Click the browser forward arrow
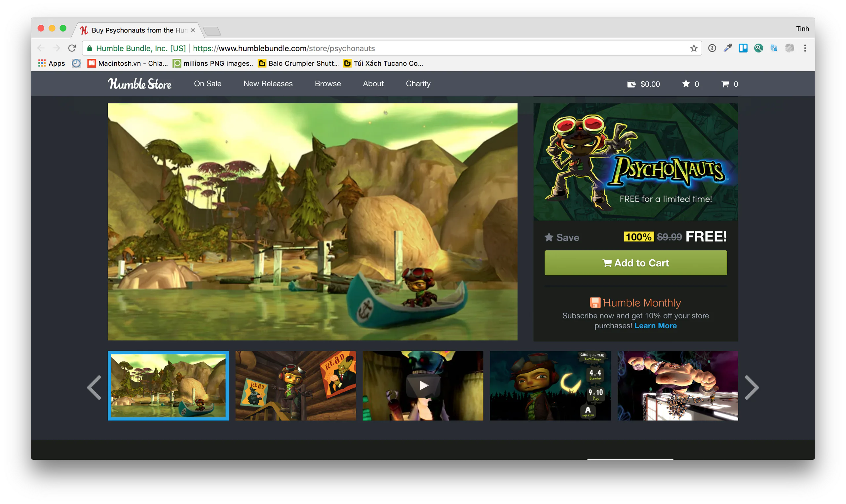This screenshot has height=504, width=846. tap(57, 48)
